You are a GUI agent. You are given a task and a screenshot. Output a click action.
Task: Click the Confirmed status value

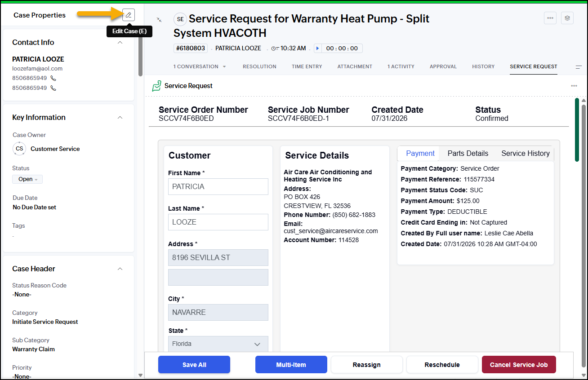click(492, 119)
